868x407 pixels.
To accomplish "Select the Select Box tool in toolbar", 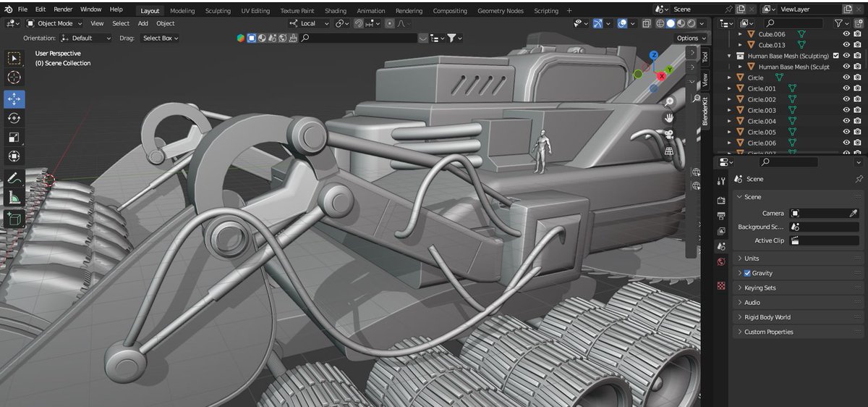I will [14, 58].
